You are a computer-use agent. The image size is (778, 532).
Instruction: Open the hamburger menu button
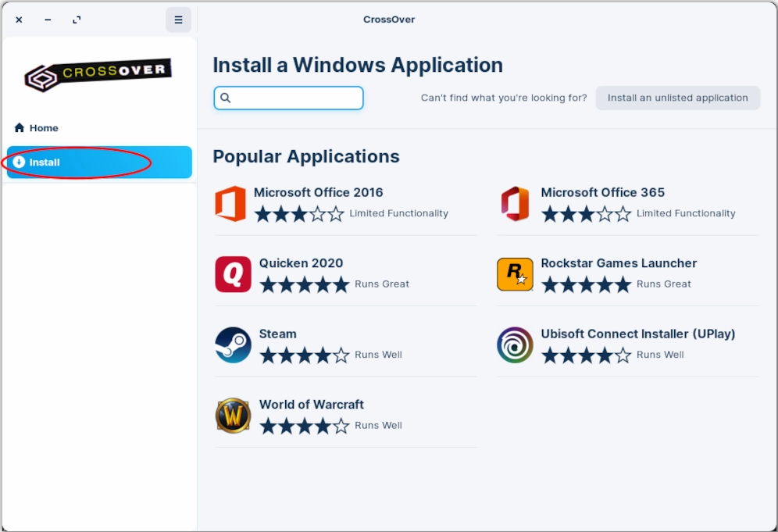[x=178, y=20]
